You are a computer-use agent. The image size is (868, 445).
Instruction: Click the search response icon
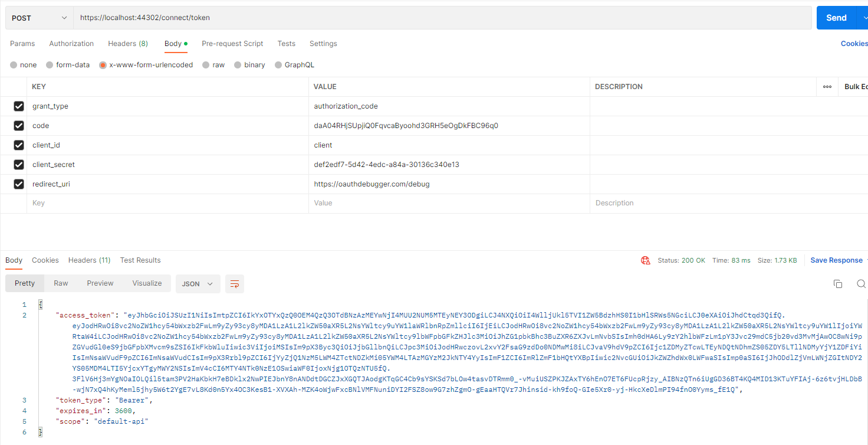pyautogui.click(x=861, y=284)
